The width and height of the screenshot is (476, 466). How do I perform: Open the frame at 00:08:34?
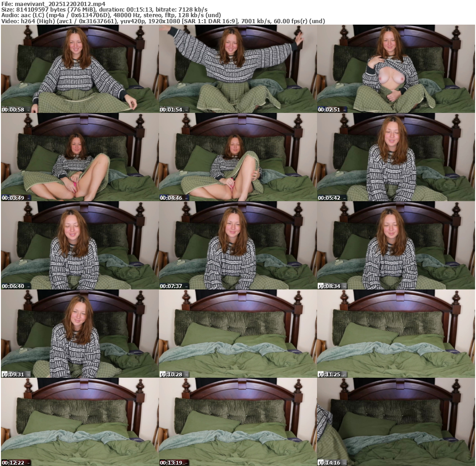396,245
